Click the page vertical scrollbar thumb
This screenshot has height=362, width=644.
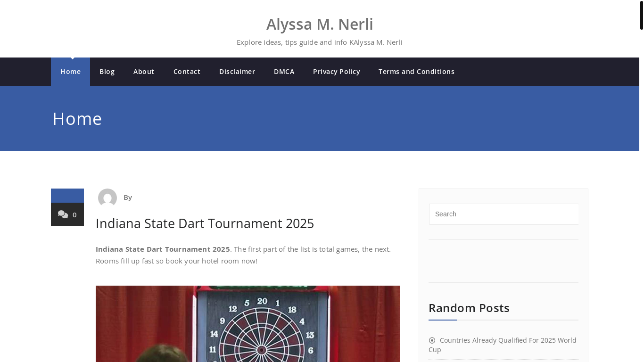tap(642, 16)
